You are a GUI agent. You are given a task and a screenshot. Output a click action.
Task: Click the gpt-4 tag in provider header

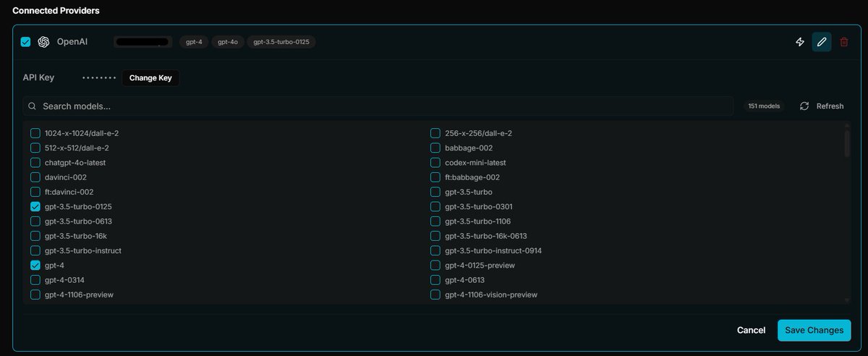tap(195, 42)
